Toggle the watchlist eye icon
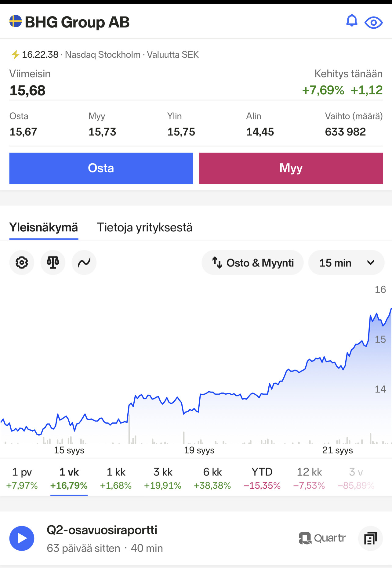Viewport: 392px width, 568px height. pos(374,23)
